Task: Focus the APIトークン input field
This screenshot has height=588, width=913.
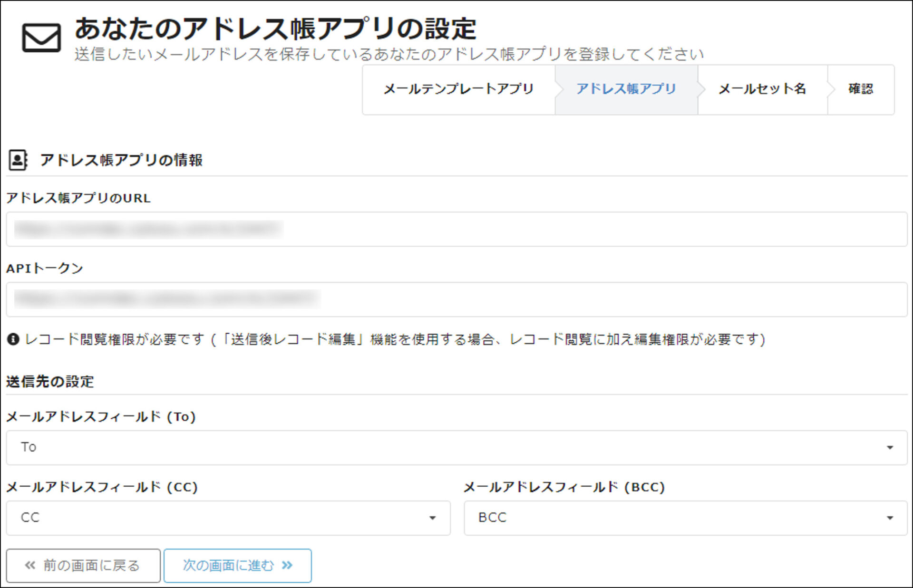Action: point(456,299)
